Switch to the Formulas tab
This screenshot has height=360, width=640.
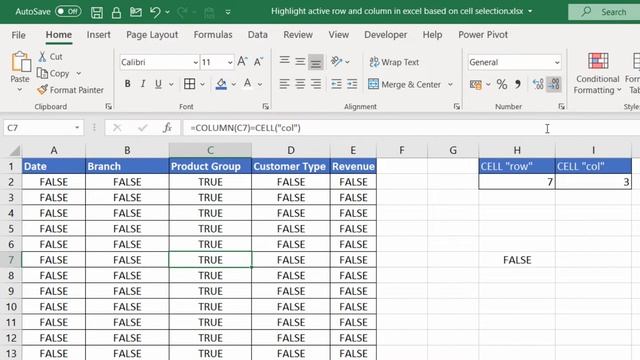(x=213, y=35)
